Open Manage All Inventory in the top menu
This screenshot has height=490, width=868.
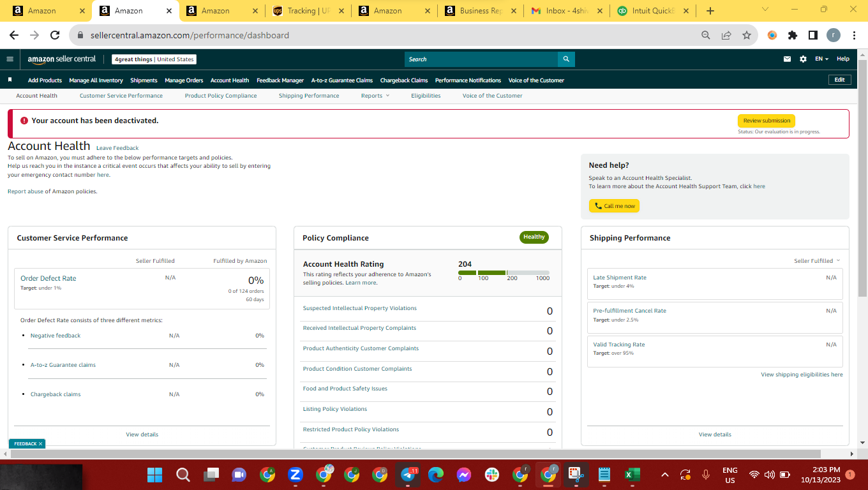96,80
